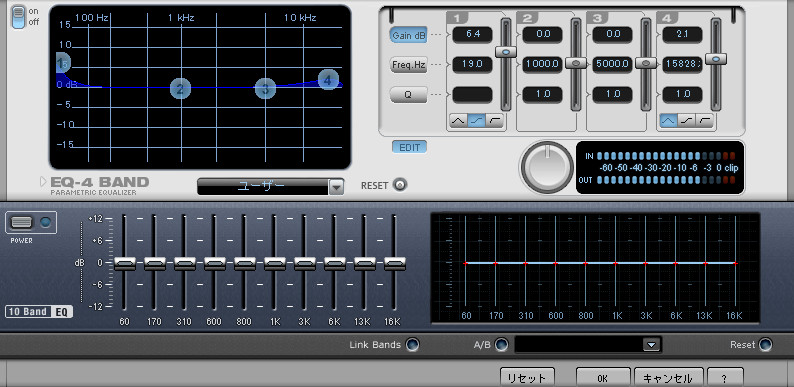Viewport: 794px width, 387px height.
Task: Click the 1K fader handle
Action: click(274, 263)
